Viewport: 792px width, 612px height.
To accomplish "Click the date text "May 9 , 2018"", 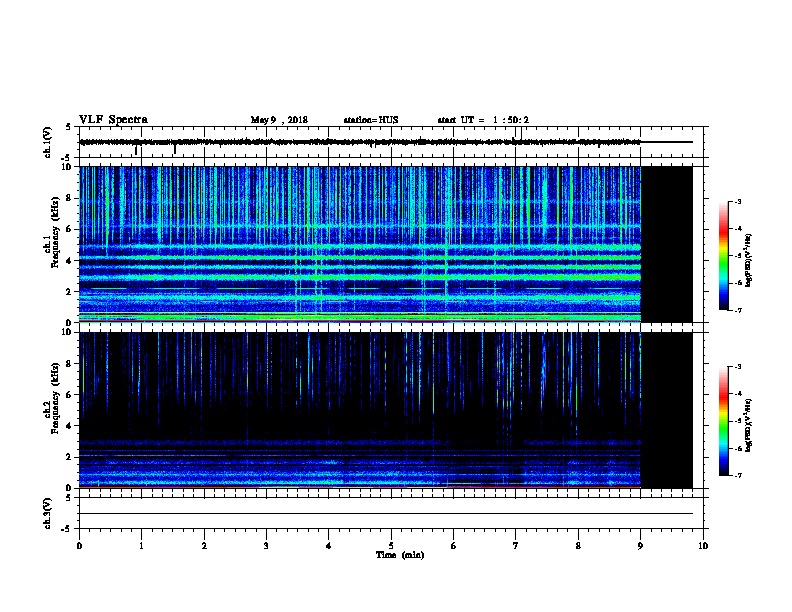I will tap(279, 120).
